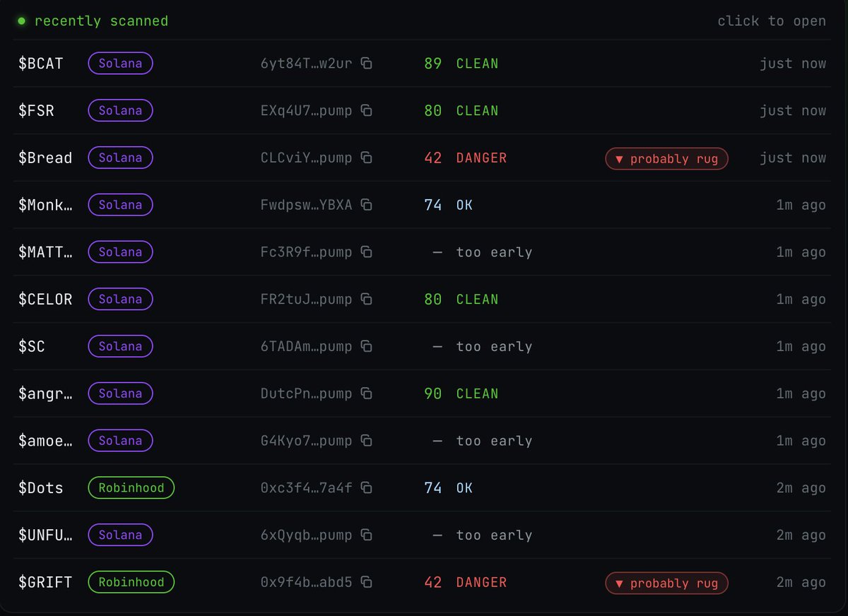Open the $BCAT token row

click(x=423, y=63)
